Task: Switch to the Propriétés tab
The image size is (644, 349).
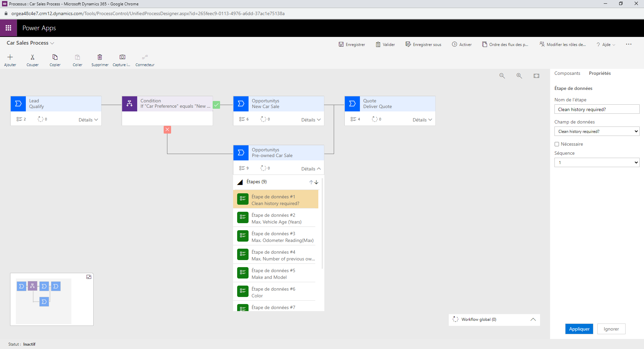Action: pyautogui.click(x=600, y=73)
